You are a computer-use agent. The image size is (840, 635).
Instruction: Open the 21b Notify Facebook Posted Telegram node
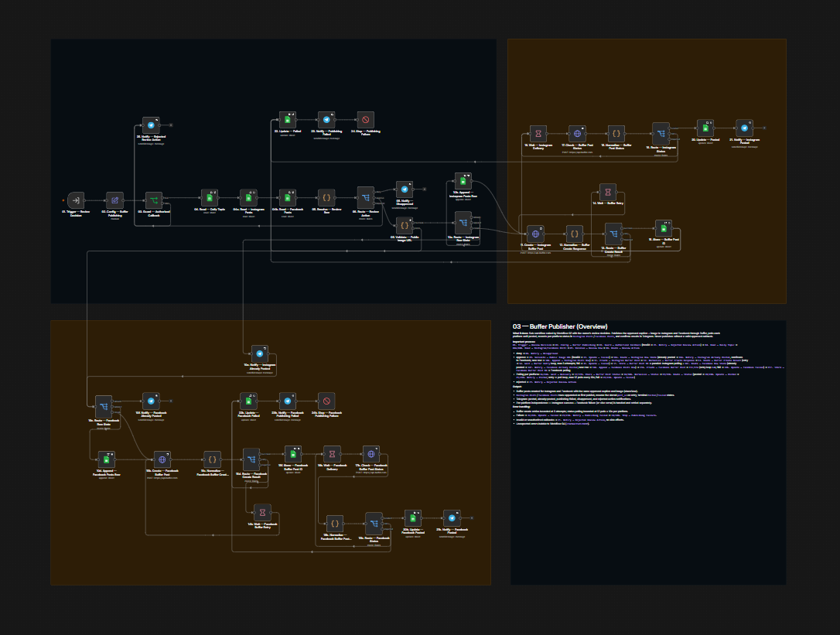452,518
